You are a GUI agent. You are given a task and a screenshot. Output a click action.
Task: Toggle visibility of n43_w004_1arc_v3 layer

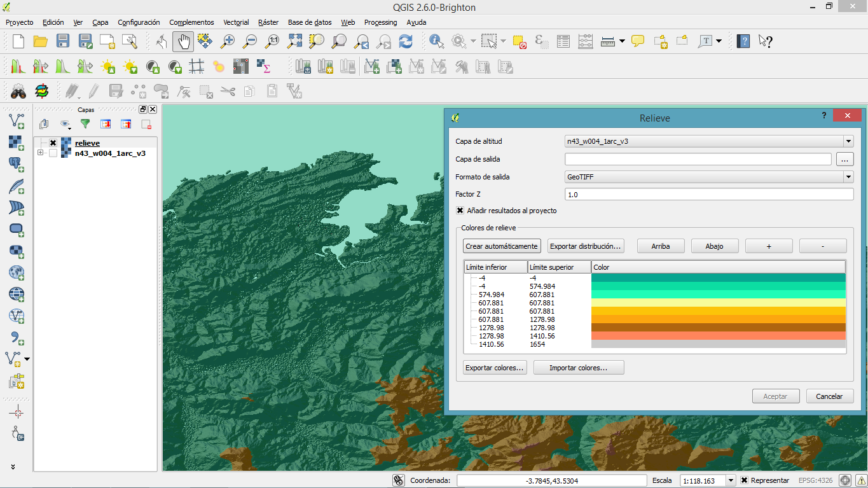[x=53, y=153]
